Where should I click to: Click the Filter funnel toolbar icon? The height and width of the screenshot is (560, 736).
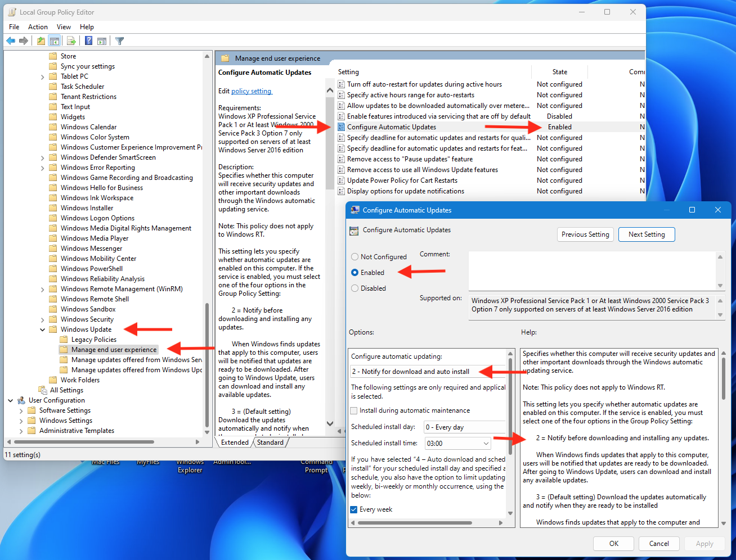[x=119, y=40]
